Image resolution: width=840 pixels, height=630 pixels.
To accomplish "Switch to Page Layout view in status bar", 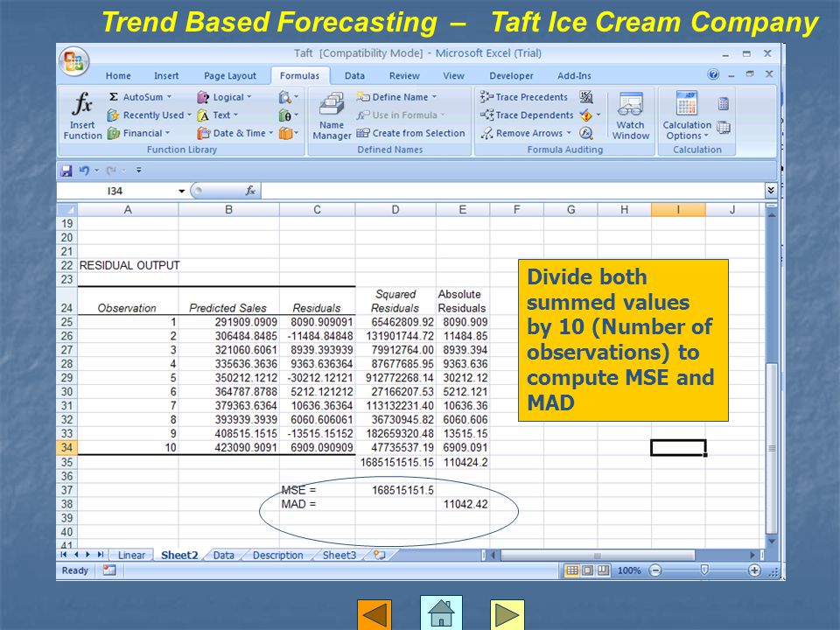I will click(x=587, y=570).
